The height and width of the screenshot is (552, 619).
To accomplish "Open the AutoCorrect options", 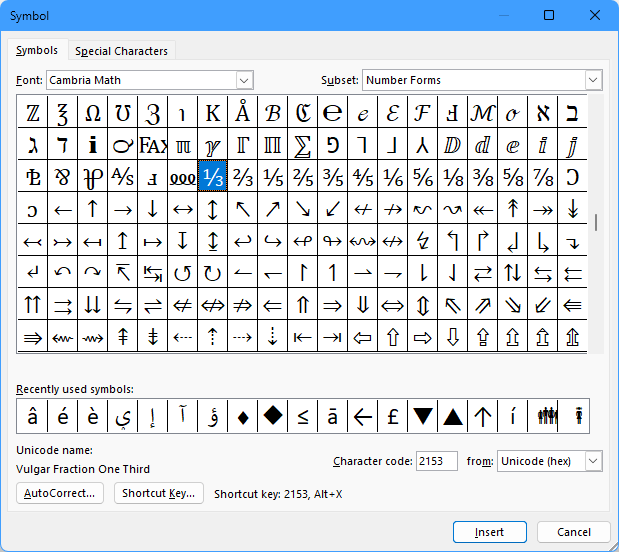I will click(x=61, y=493).
